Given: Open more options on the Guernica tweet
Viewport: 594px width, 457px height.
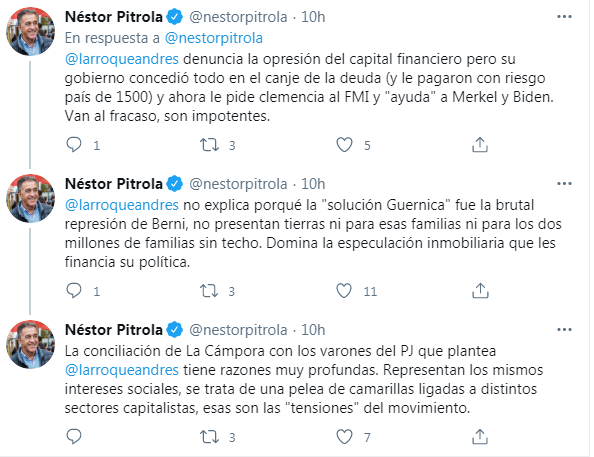Looking at the screenshot, I should click(x=564, y=184).
